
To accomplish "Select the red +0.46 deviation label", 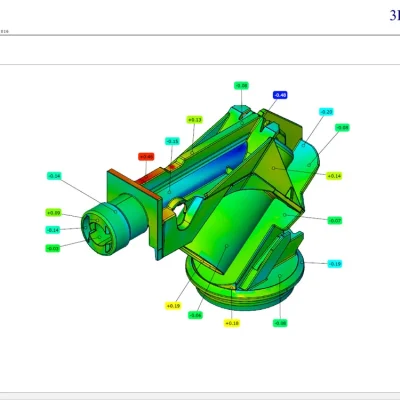I will [146, 156].
